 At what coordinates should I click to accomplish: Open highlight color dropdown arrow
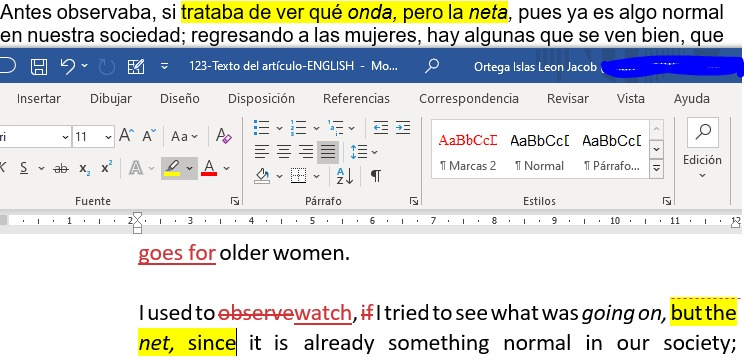[x=190, y=168]
